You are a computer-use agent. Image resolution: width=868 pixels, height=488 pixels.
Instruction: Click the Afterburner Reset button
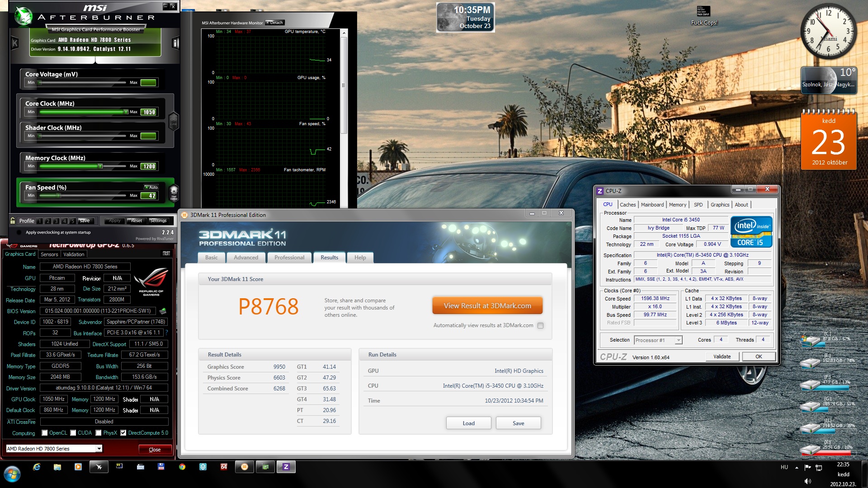pos(136,221)
